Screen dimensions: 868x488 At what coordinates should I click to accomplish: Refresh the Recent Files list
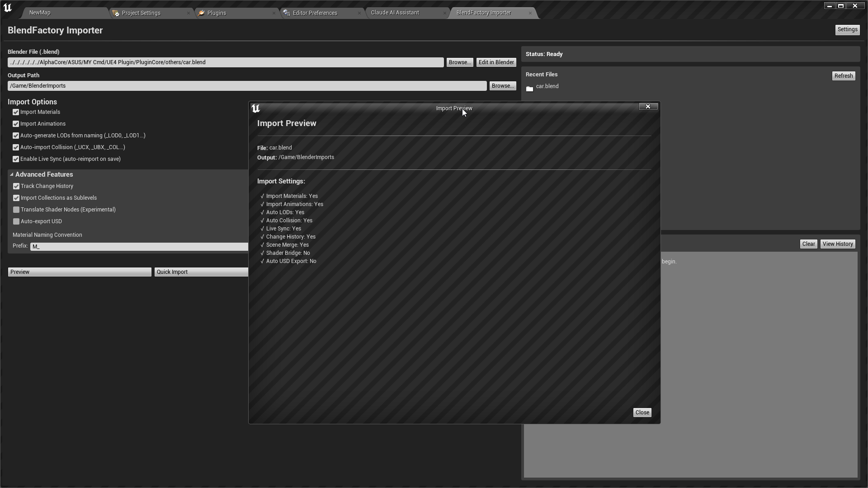click(x=844, y=76)
